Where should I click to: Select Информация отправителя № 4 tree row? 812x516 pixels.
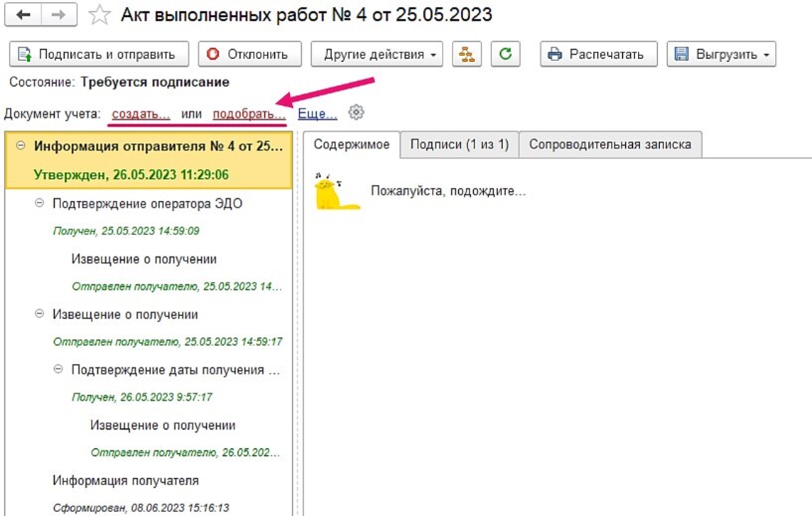pos(149,160)
